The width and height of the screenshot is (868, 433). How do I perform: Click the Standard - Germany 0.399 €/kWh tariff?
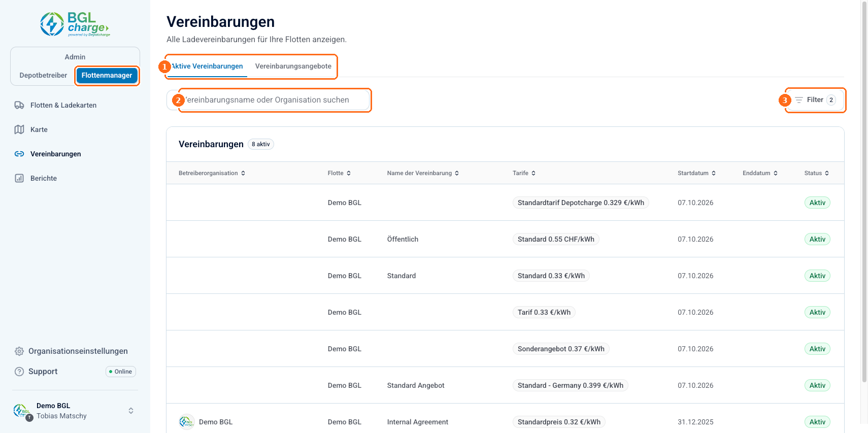tap(571, 385)
